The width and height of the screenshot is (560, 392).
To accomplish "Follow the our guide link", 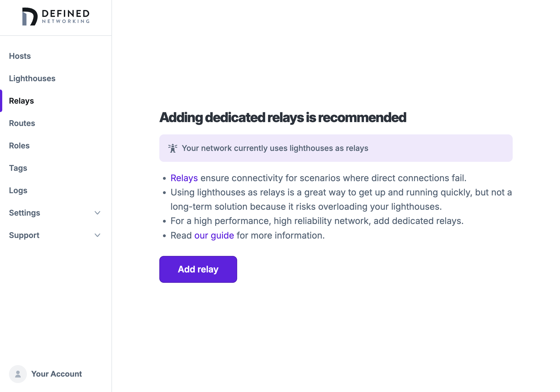I will [x=214, y=235].
